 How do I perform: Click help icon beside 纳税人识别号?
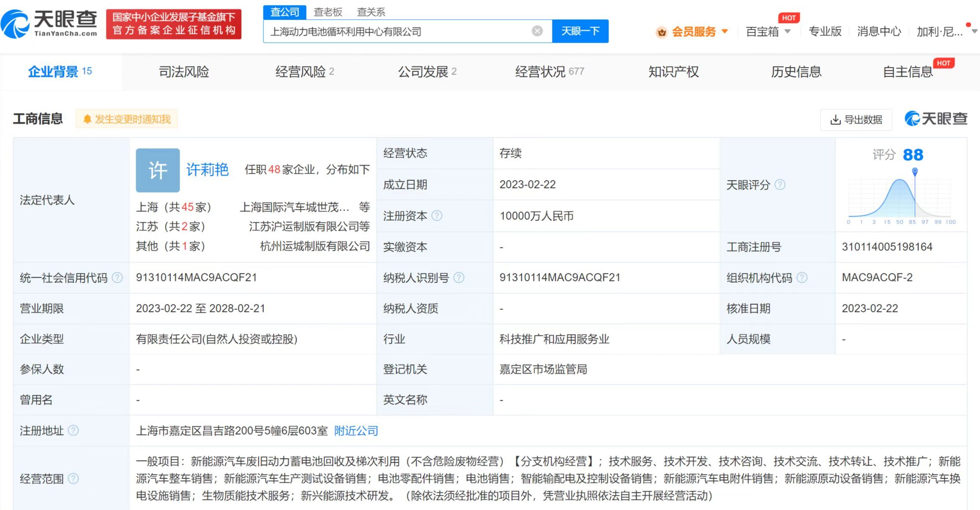pyautogui.click(x=459, y=278)
